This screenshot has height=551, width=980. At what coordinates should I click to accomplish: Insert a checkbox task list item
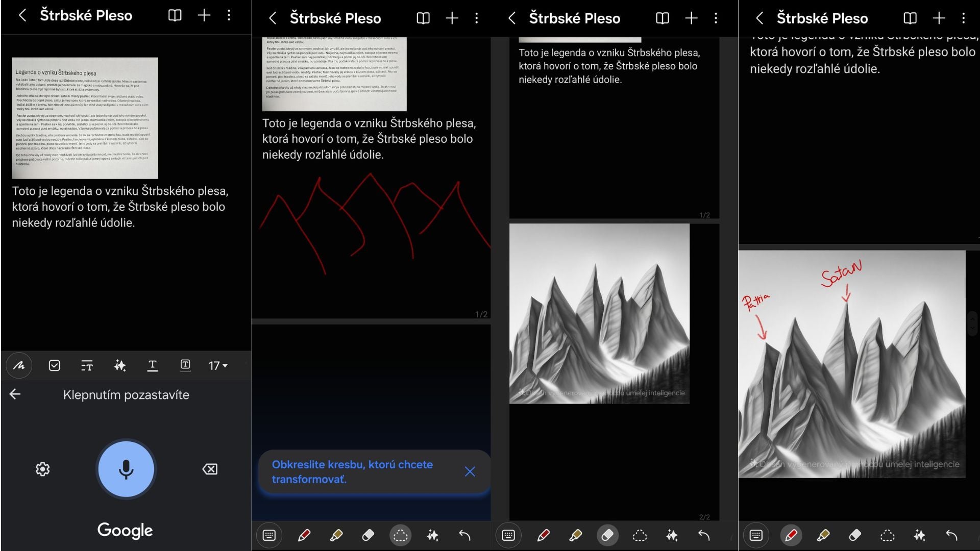coord(54,365)
